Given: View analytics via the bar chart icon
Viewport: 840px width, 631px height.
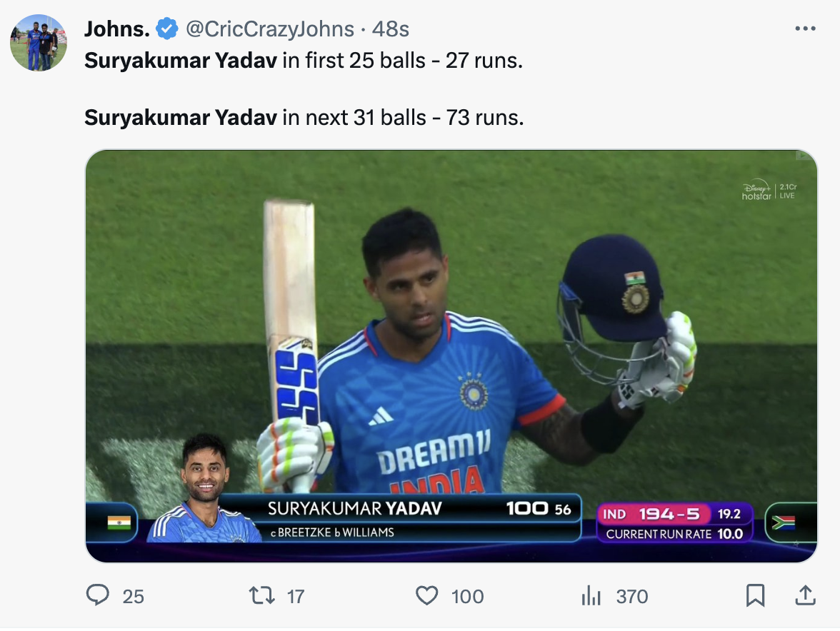Looking at the screenshot, I should (x=591, y=596).
